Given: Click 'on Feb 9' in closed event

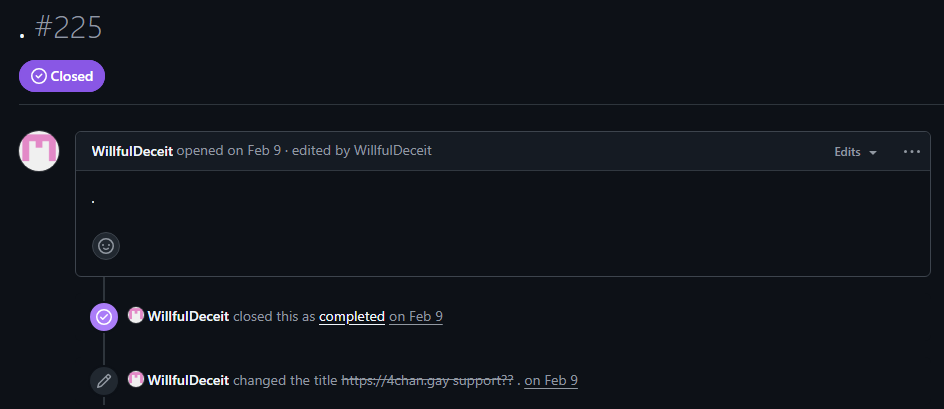Looking at the screenshot, I should coord(416,316).
